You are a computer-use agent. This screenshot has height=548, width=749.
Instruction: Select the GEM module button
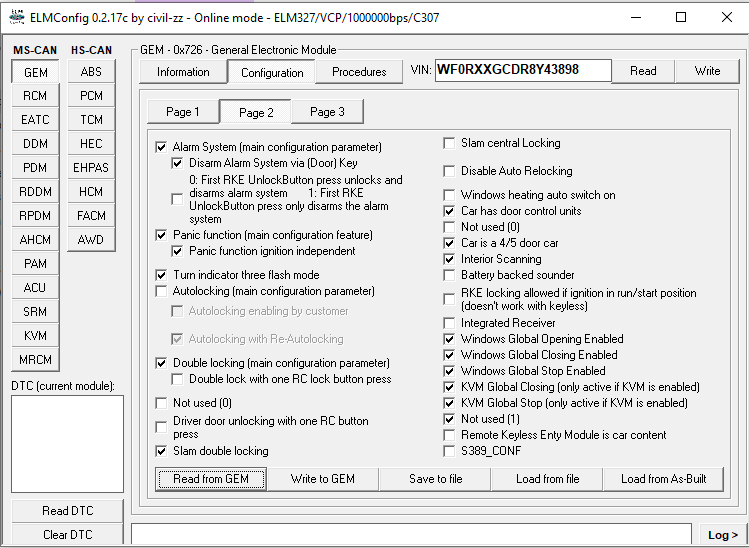(x=36, y=72)
